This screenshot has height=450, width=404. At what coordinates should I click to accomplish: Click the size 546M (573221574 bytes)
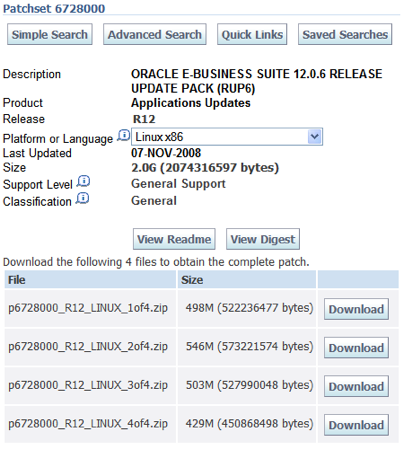coord(249,347)
